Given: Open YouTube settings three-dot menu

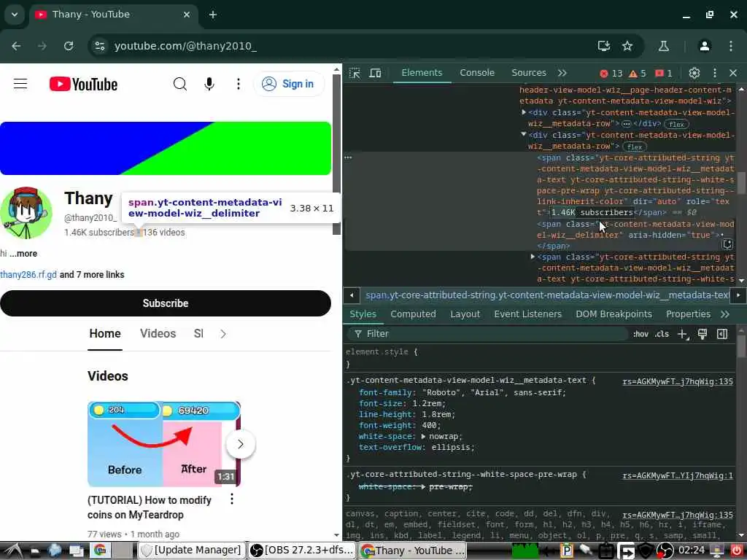Looking at the screenshot, I should pos(239,84).
